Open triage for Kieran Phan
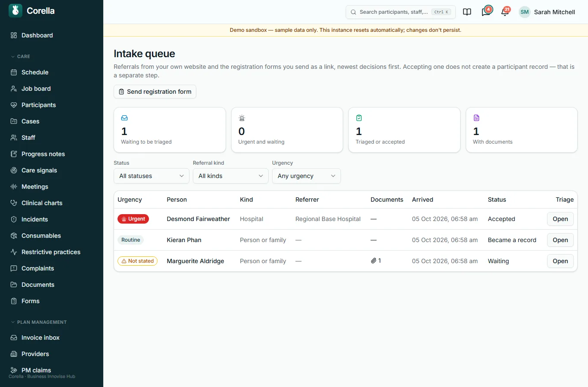This screenshot has height=387, width=588. pos(560,240)
